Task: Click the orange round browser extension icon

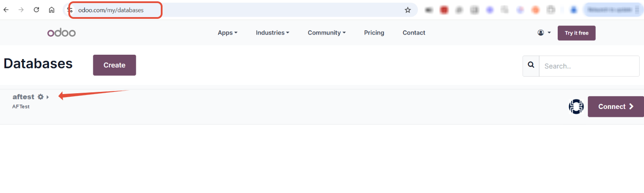Action: point(535,10)
